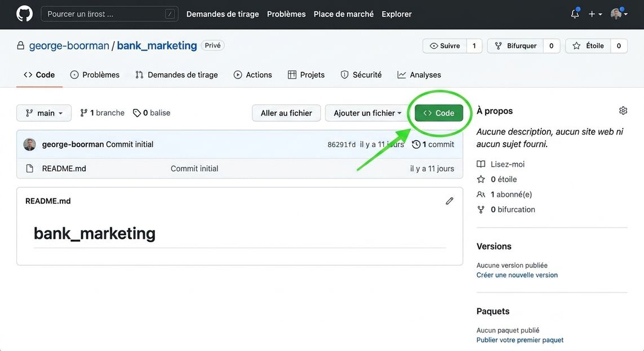Click Créer une nouvelle version

pyautogui.click(x=517, y=275)
